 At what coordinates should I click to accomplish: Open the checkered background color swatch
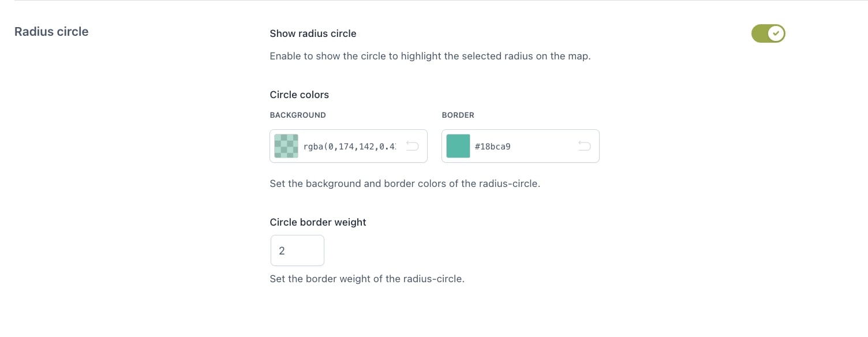(x=286, y=146)
